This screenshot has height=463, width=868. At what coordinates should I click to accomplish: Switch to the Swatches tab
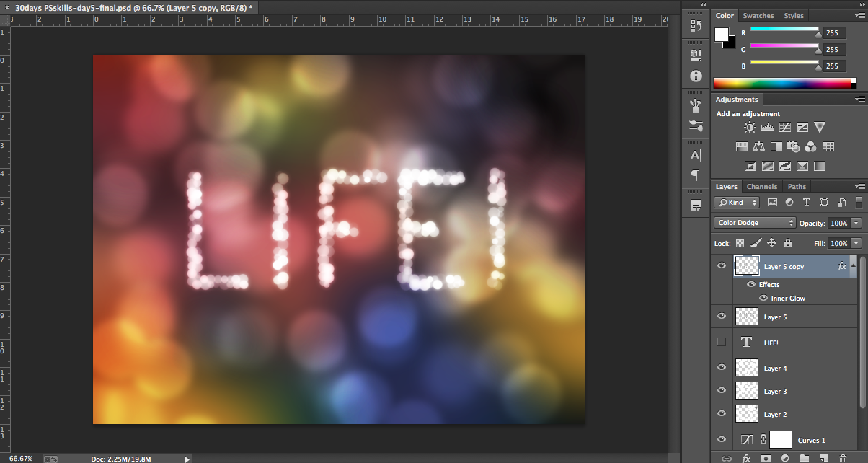click(758, 15)
